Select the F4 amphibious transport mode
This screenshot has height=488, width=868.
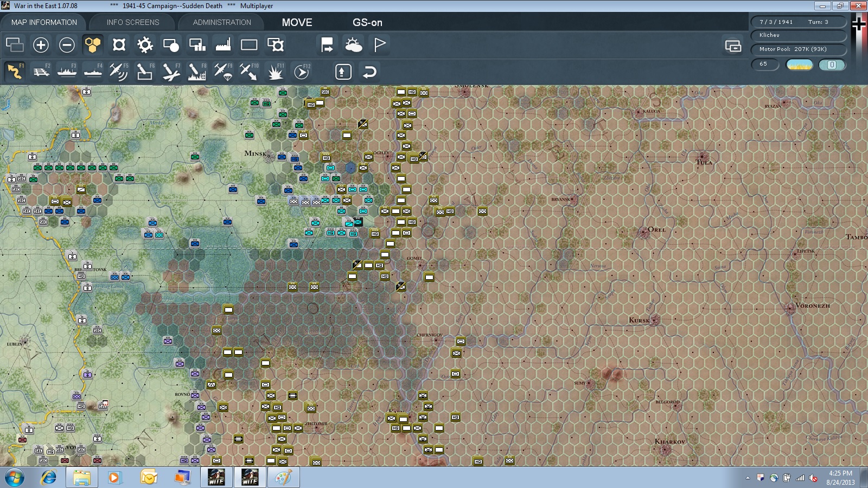pyautogui.click(x=93, y=72)
